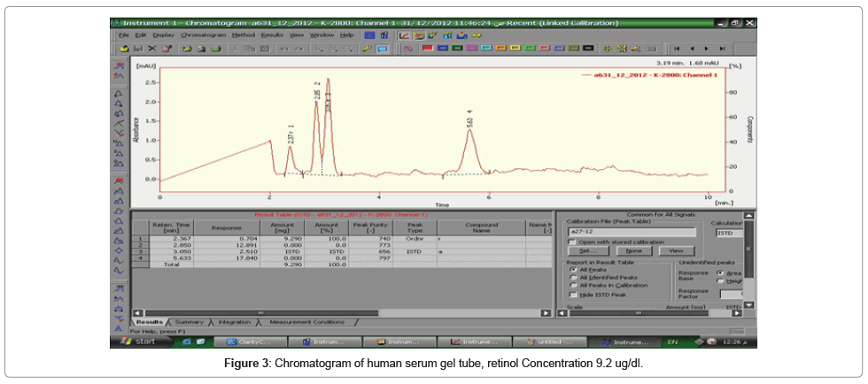Open the Method menu

(244, 35)
